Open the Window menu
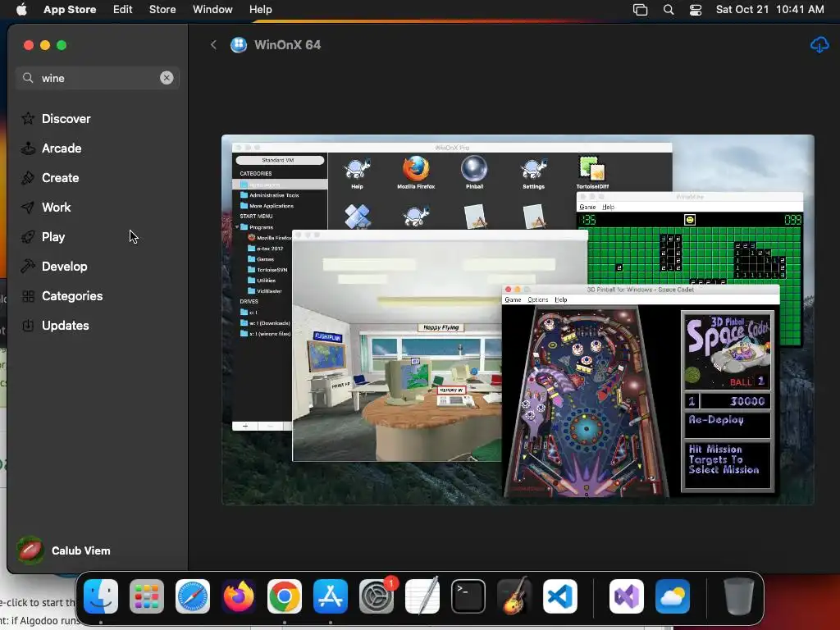This screenshot has height=630, width=840. pos(212,9)
